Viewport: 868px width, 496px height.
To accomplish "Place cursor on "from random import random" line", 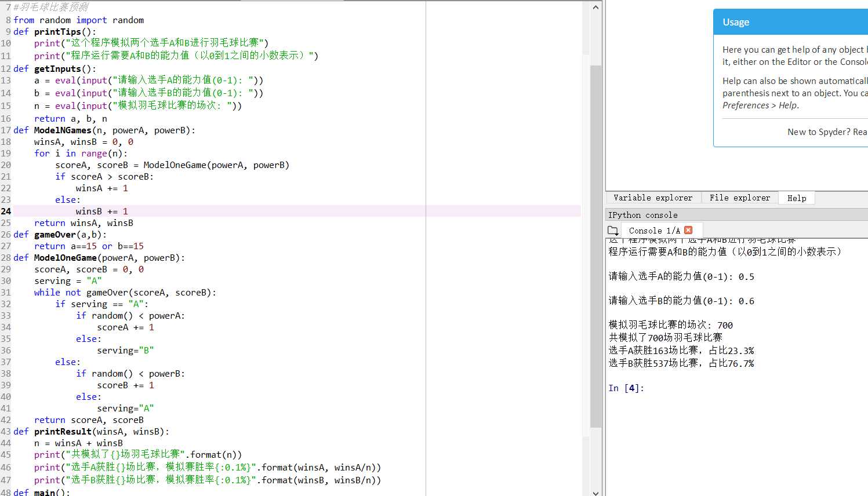I will click(x=79, y=20).
